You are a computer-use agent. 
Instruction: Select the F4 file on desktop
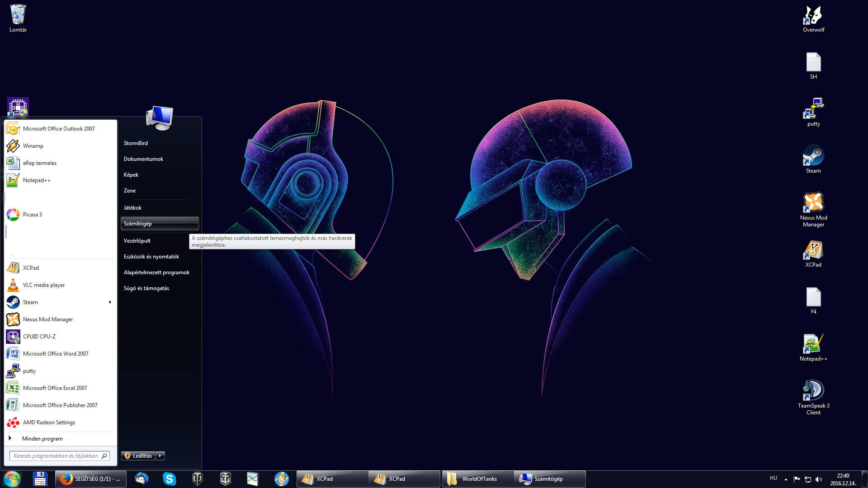point(813,300)
